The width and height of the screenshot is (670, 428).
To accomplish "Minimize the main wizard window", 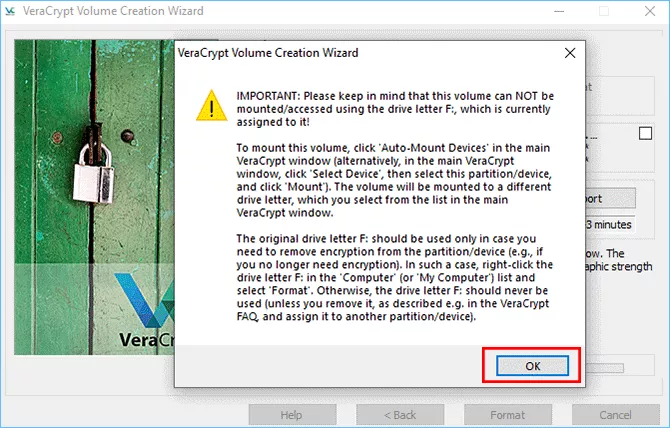I will (559, 11).
